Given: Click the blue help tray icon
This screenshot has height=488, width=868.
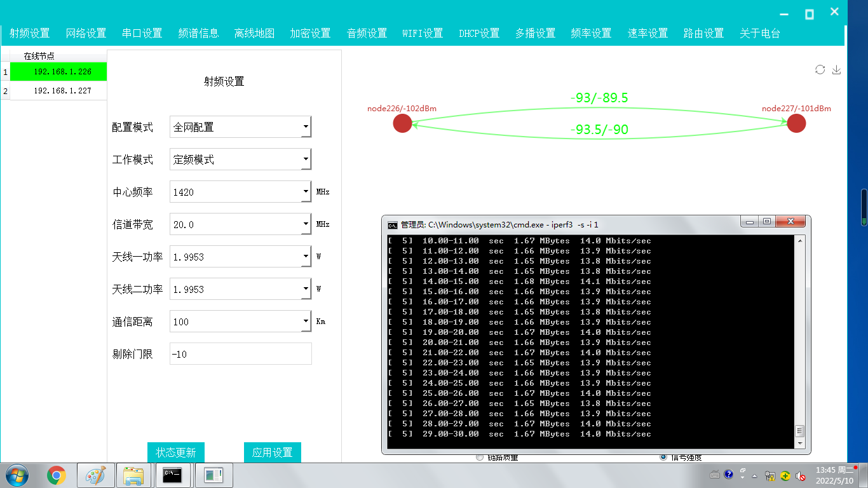Looking at the screenshot, I should pyautogui.click(x=728, y=474).
